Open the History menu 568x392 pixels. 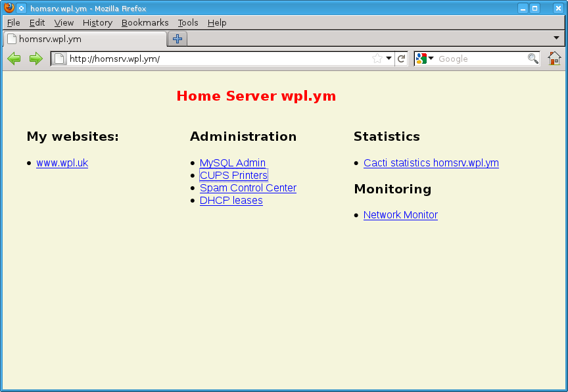click(97, 23)
